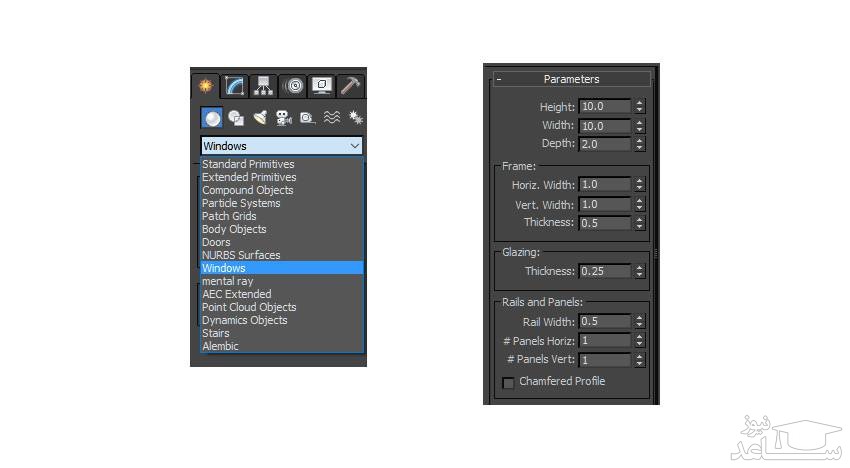Image resolution: width=850 pixels, height=468 pixels.
Task: Switch to the Modify panel tab
Action: pyautogui.click(x=234, y=86)
